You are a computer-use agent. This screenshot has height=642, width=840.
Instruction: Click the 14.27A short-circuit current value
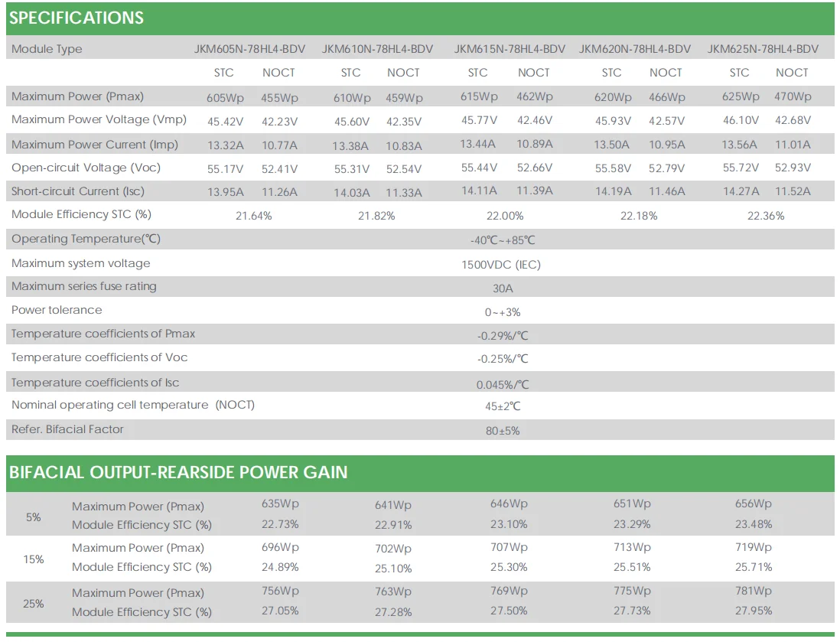coord(741,191)
